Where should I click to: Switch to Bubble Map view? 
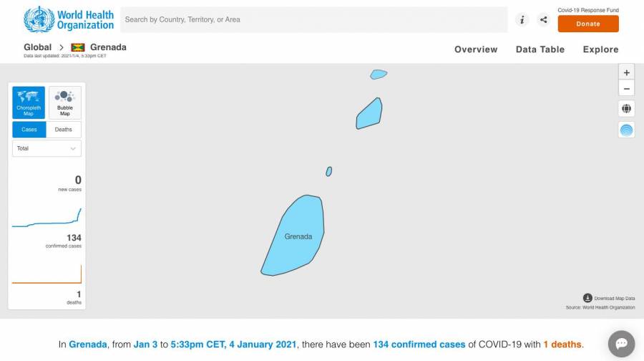tap(65, 103)
